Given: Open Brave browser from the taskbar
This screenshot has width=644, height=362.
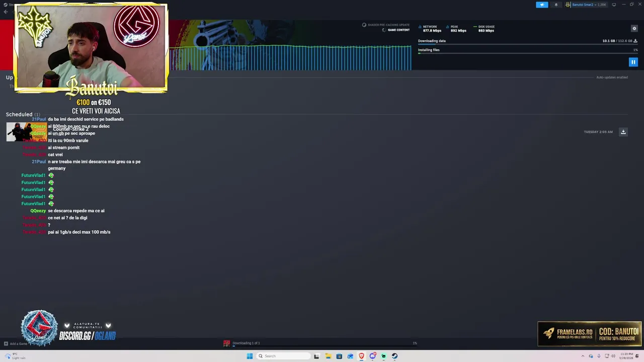Looking at the screenshot, I should pos(361,356).
